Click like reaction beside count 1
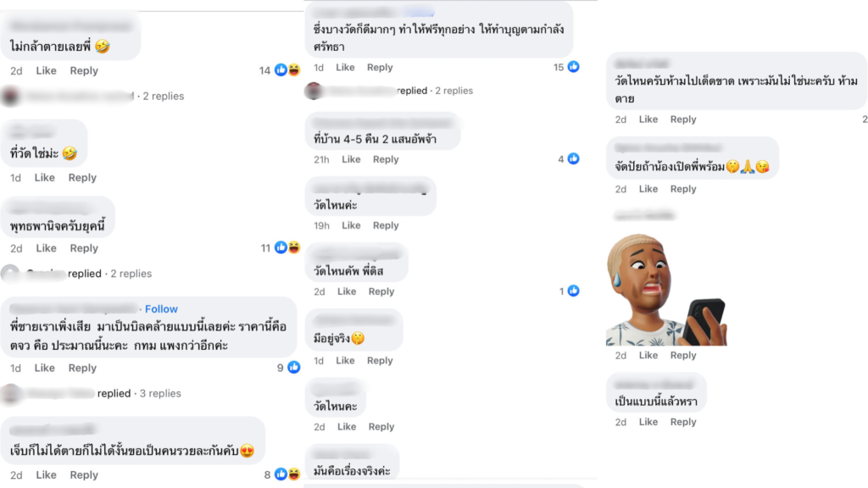This screenshot has height=488, width=868. 574,291
